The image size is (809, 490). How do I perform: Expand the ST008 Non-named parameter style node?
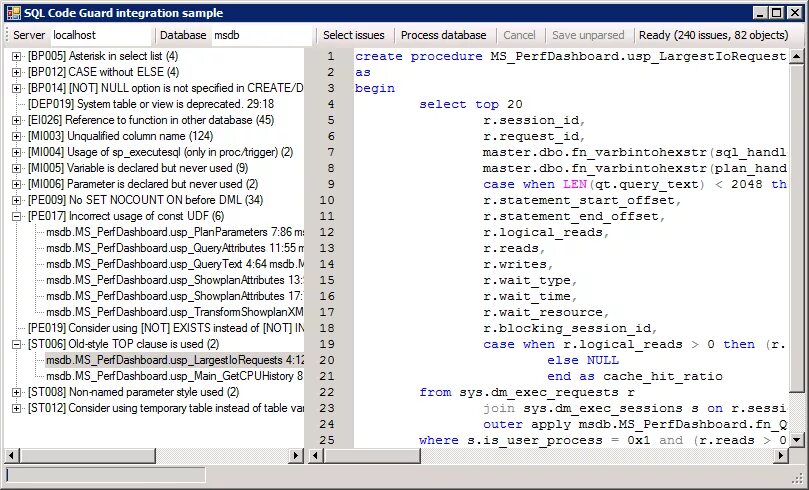click(x=17, y=392)
